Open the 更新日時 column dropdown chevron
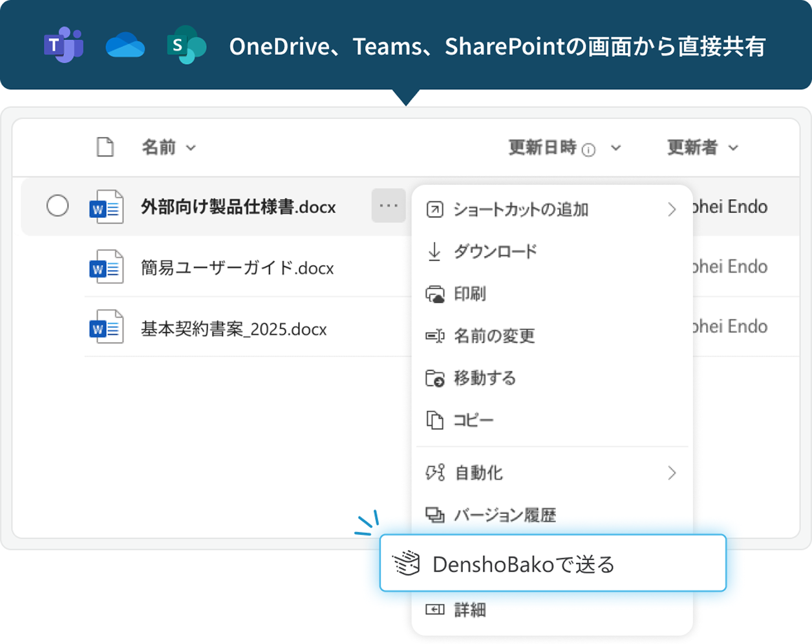This screenshot has height=644, width=812. click(616, 148)
